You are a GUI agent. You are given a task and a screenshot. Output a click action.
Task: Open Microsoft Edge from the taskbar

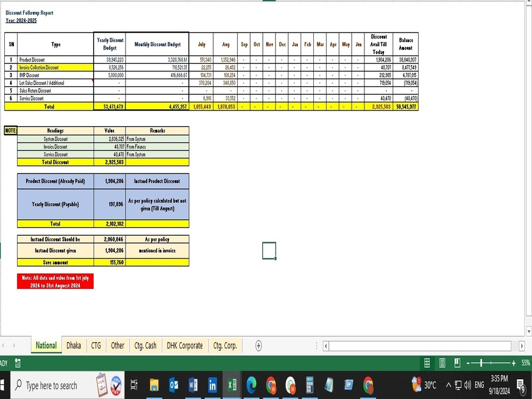[x=252, y=385]
